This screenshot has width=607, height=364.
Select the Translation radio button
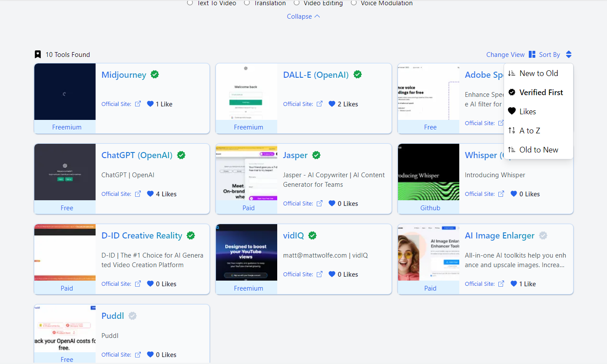(x=247, y=3)
